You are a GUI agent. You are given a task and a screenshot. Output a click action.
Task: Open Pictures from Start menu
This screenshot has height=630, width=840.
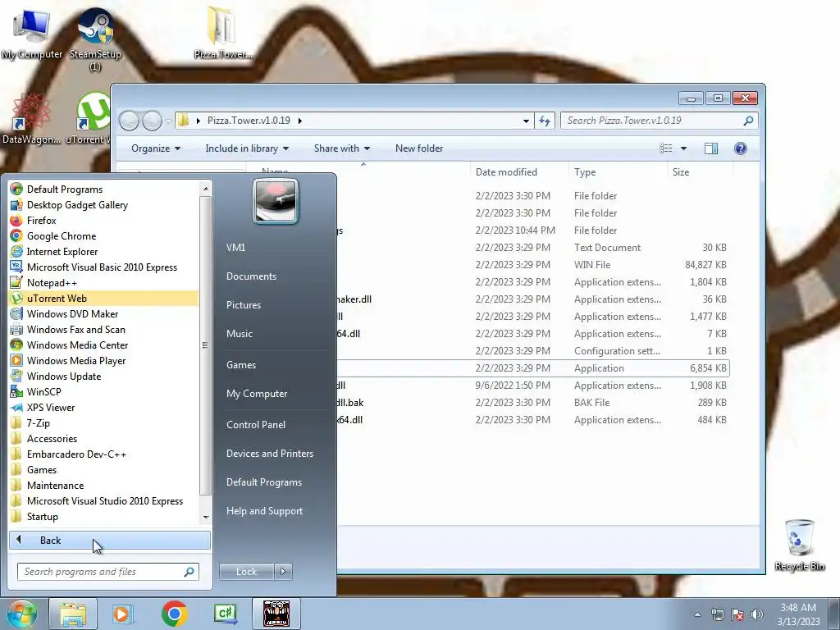pyautogui.click(x=244, y=304)
